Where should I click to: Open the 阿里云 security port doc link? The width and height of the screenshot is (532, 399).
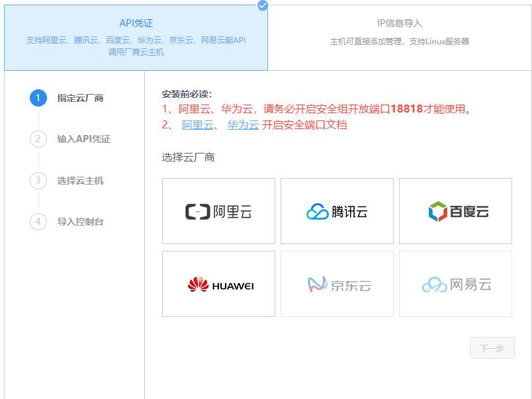(198, 125)
